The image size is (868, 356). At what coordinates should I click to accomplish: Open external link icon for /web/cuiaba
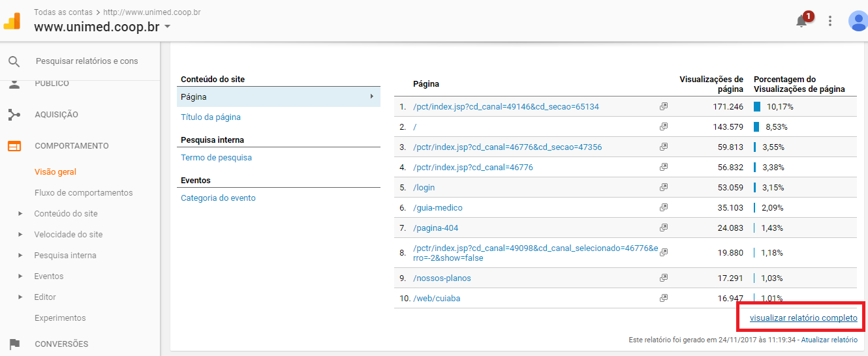(x=664, y=298)
